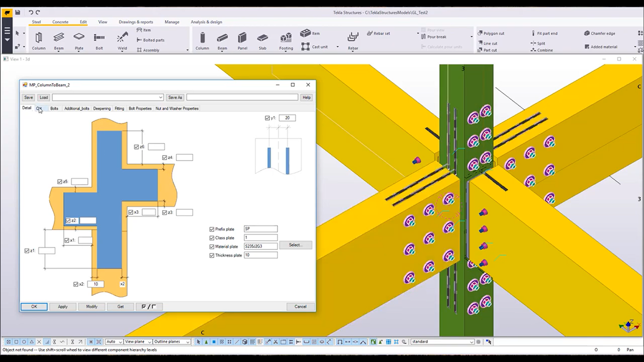Click Bolted parts in the ribbon
Screen dimensions: 644x362
[150, 40]
